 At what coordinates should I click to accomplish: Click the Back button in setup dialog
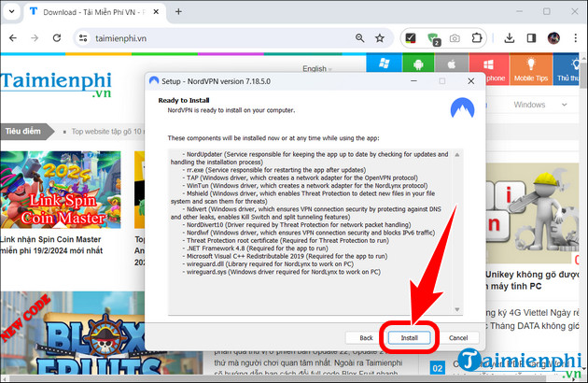(366, 337)
